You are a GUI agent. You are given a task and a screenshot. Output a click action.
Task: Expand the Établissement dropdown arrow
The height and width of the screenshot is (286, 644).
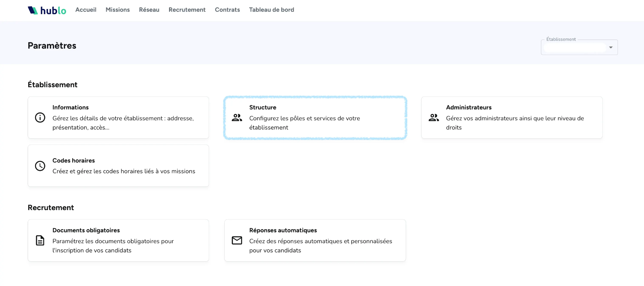click(611, 48)
